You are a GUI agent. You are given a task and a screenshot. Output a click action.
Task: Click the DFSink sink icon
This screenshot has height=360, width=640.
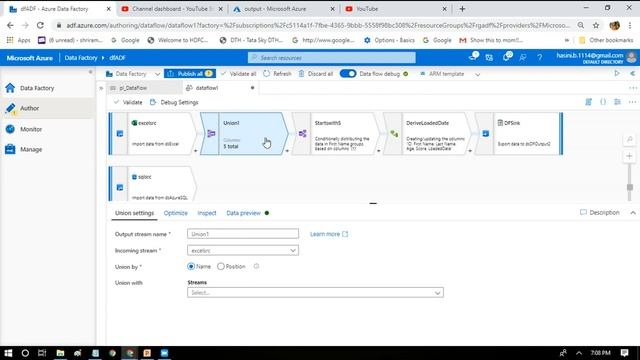pyautogui.click(x=485, y=133)
